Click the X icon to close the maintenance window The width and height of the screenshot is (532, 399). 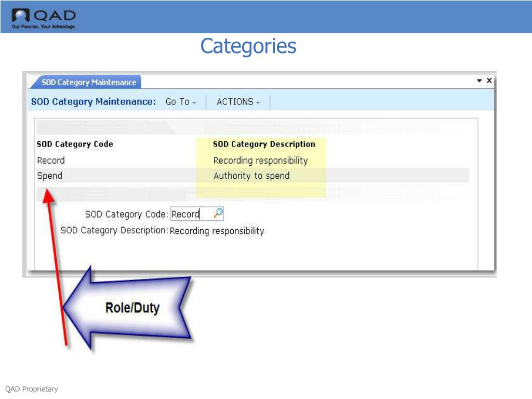pyautogui.click(x=488, y=81)
